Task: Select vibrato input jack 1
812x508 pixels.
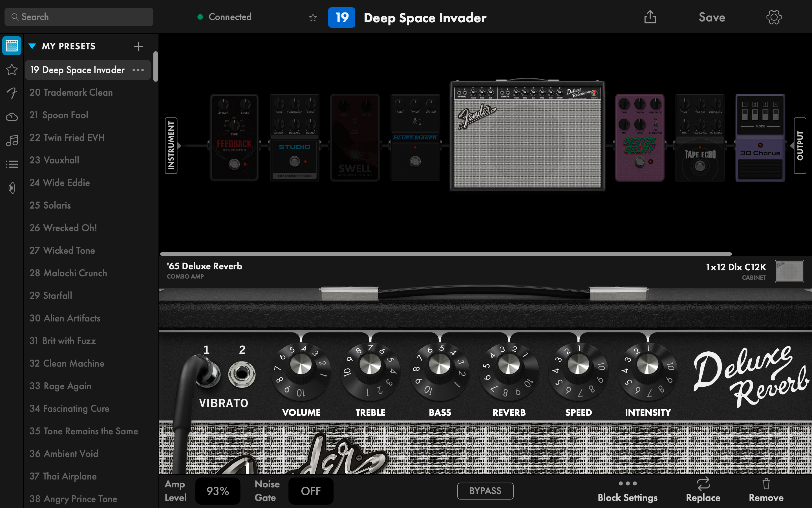Action: 208,372
